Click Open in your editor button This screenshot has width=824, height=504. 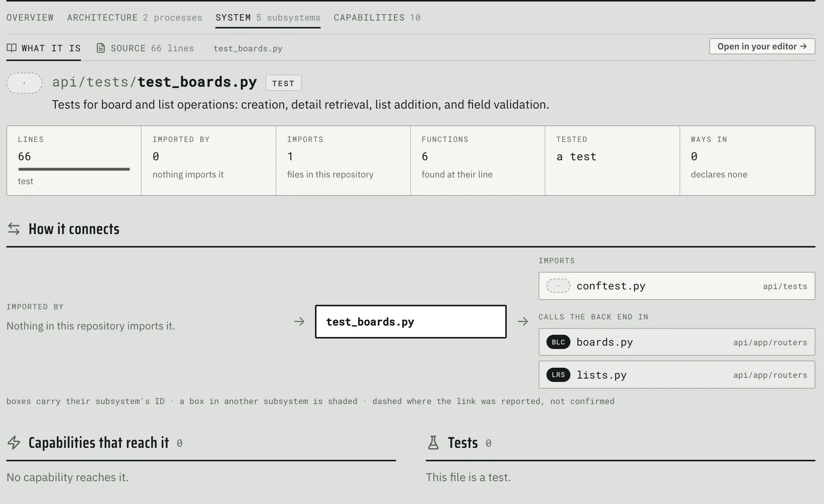[762, 46]
